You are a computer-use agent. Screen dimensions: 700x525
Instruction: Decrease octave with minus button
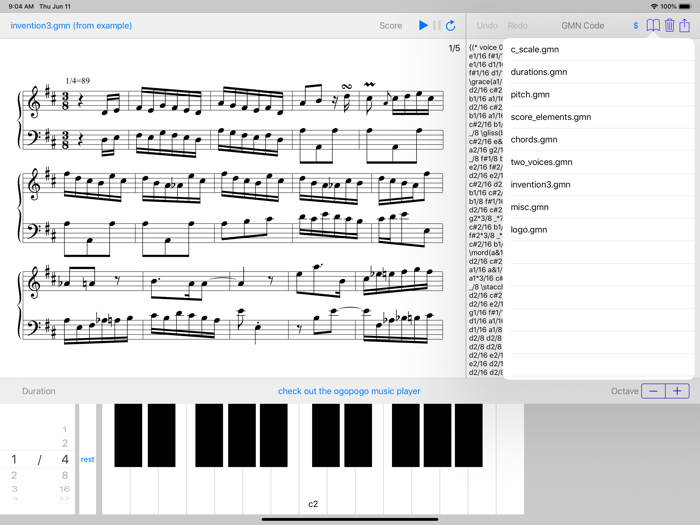point(653,391)
